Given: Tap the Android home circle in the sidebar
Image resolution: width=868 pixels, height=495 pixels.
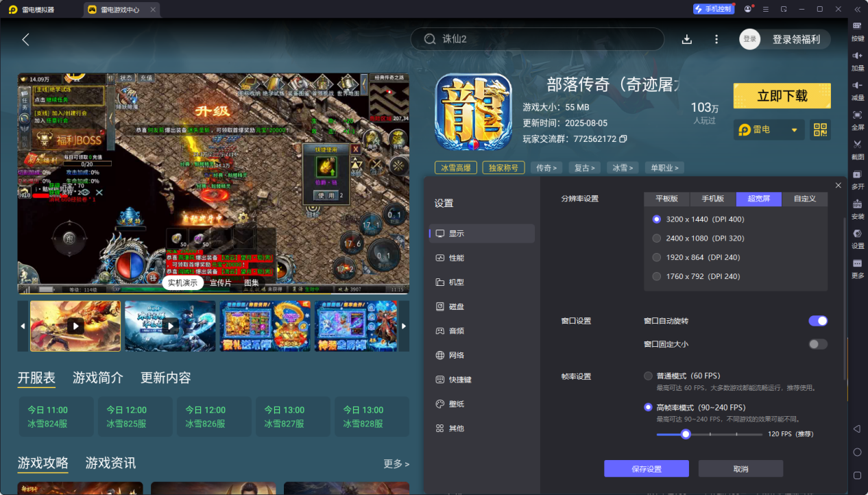Looking at the screenshot, I should [x=857, y=452].
